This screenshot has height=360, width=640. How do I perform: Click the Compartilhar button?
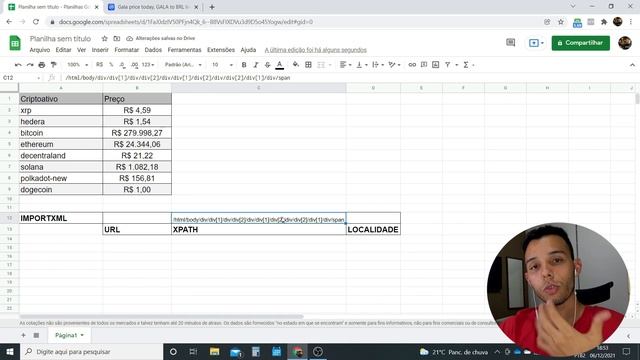tap(580, 43)
